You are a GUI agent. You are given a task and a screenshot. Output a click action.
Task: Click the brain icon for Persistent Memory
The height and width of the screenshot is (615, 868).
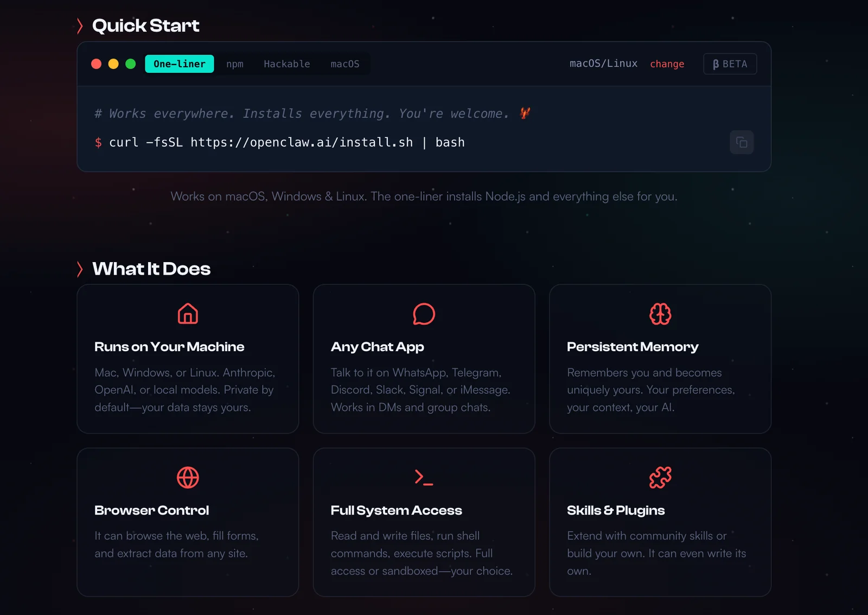point(660,314)
